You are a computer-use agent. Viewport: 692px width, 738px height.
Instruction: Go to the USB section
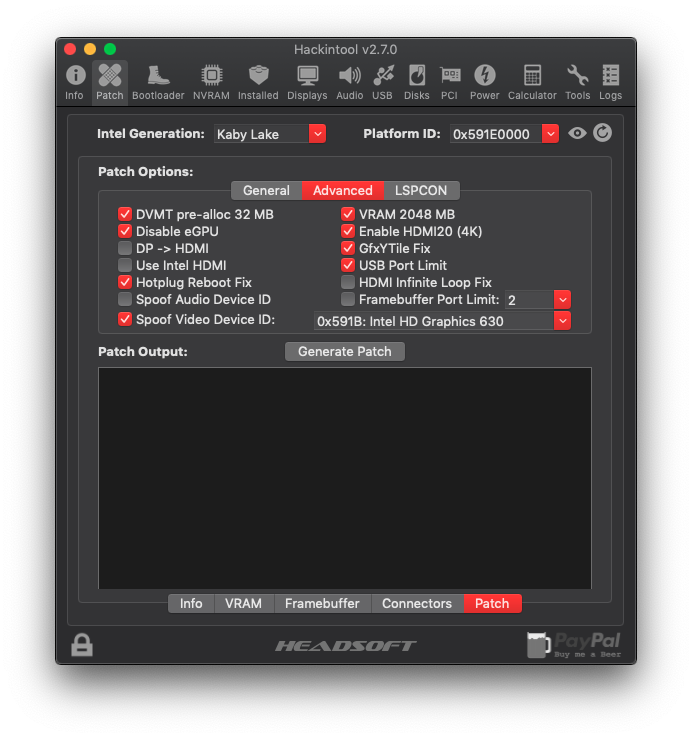pos(383,83)
